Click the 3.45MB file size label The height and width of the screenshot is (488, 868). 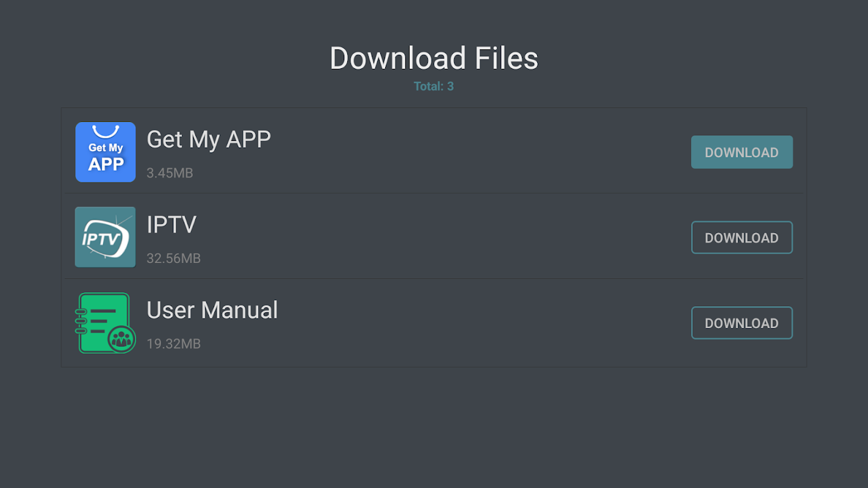[x=170, y=173]
